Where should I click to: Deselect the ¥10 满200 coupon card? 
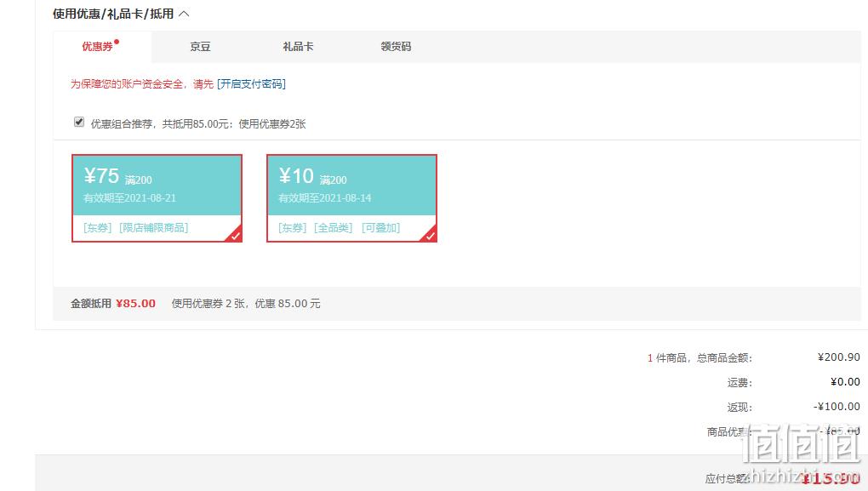tap(352, 198)
